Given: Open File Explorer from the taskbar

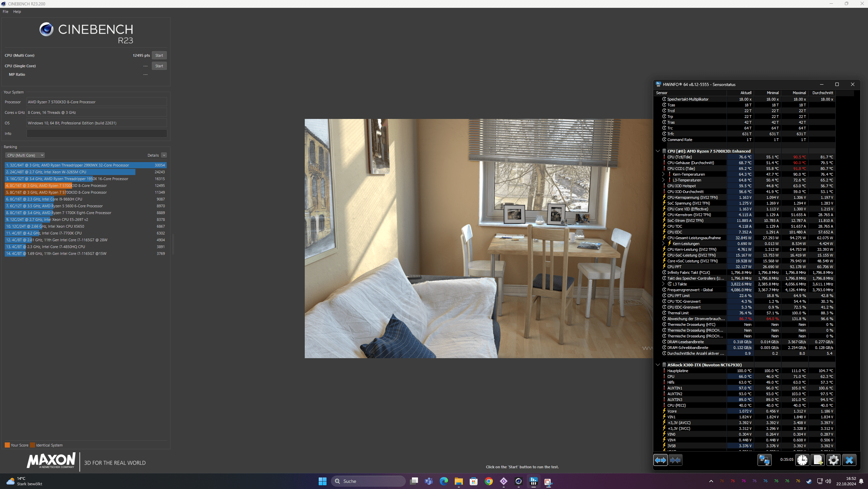Looking at the screenshot, I should tap(458, 481).
